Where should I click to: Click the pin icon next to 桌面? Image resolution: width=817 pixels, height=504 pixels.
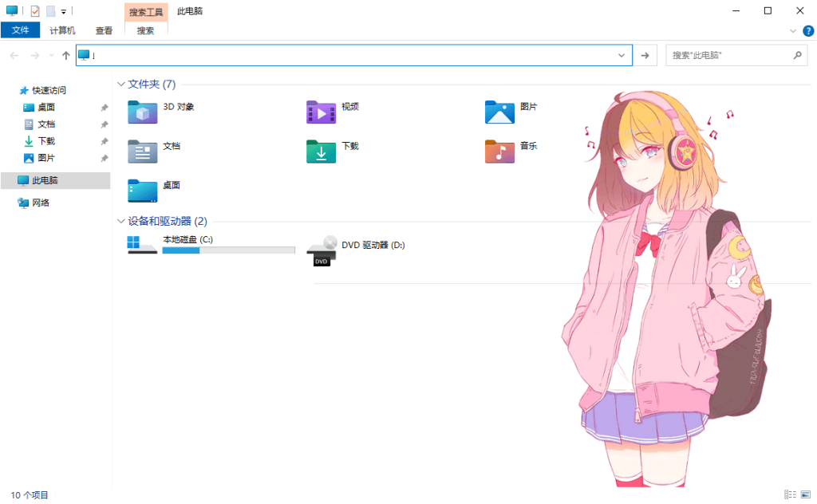[x=105, y=107]
